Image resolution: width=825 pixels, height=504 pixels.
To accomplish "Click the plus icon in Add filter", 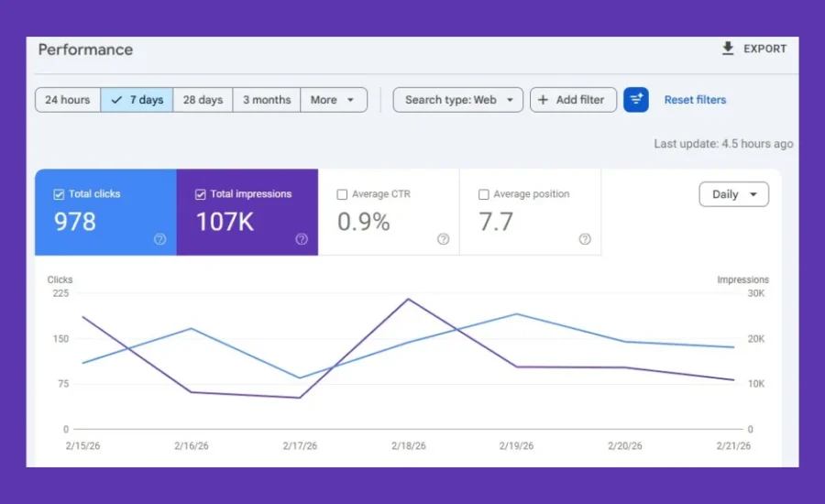I will [x=544, y=100].
